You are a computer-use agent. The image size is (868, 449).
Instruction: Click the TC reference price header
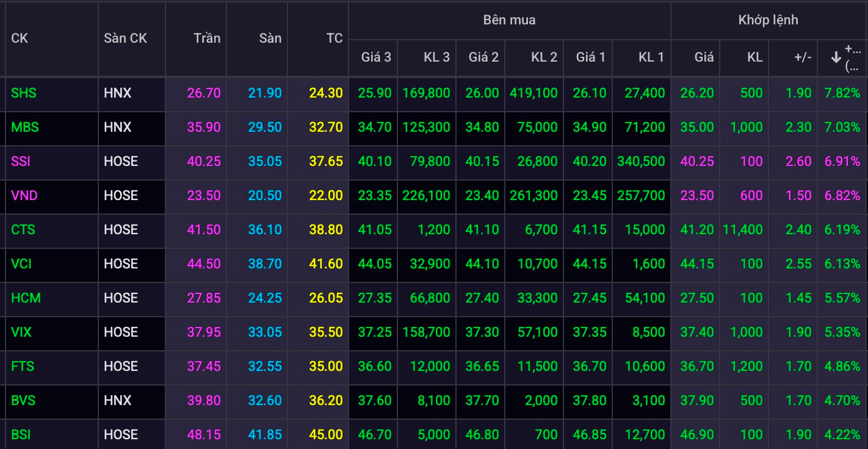334,38
